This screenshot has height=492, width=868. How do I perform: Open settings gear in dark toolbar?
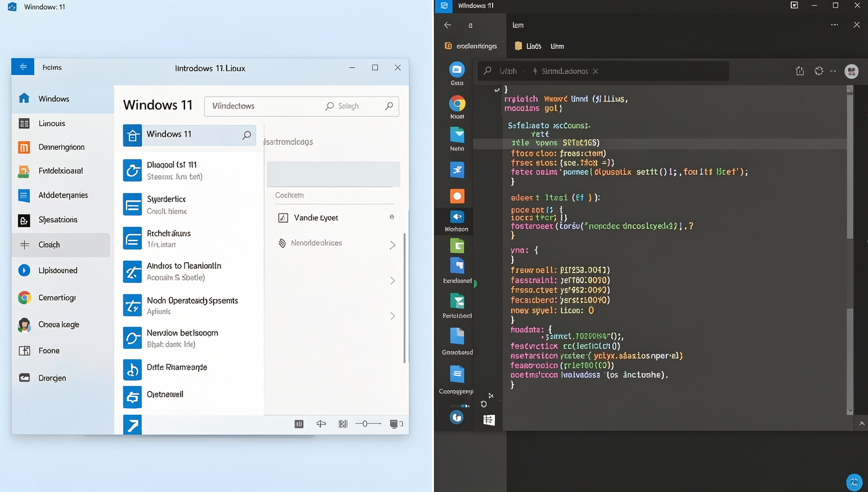click(819, 71)
